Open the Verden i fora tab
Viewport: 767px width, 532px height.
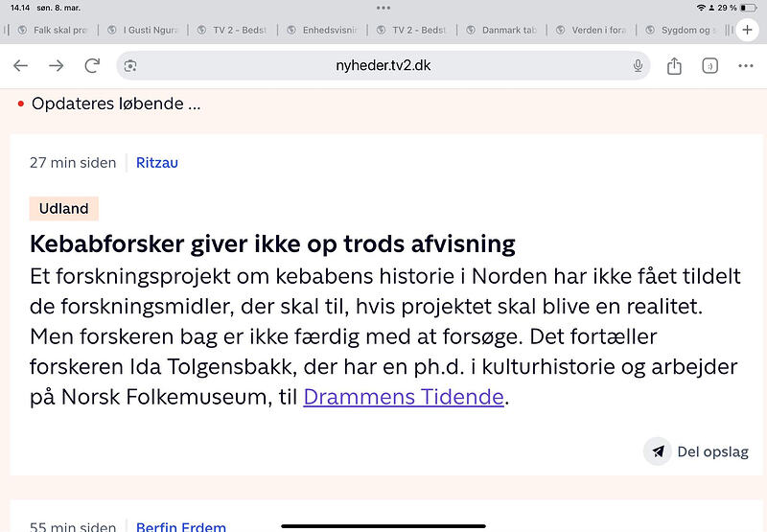pyautogui.click(x=592, y=30)
